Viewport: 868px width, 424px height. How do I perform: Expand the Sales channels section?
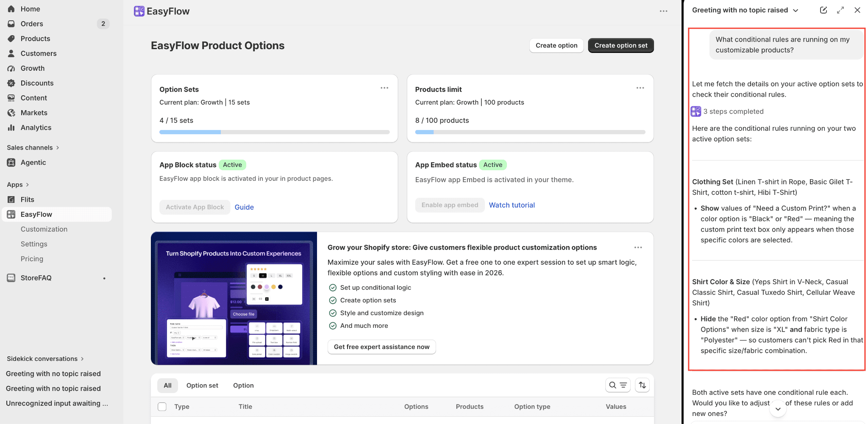[33, 147]
